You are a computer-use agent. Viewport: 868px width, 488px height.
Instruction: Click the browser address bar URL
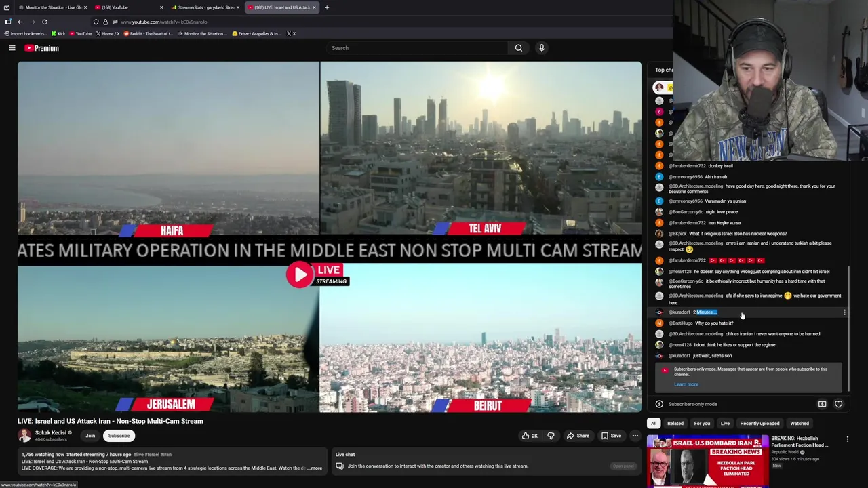tap(164, 22)
